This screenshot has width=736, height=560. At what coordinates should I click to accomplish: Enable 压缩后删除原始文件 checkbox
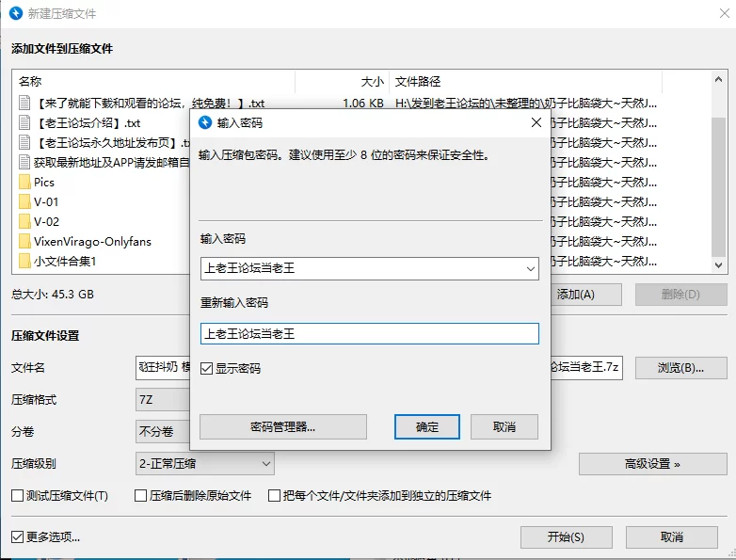(x=140, y=496)
